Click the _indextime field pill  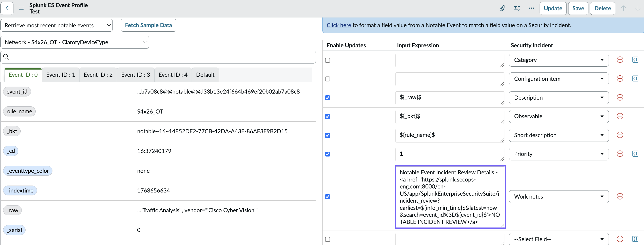point(20,190)
